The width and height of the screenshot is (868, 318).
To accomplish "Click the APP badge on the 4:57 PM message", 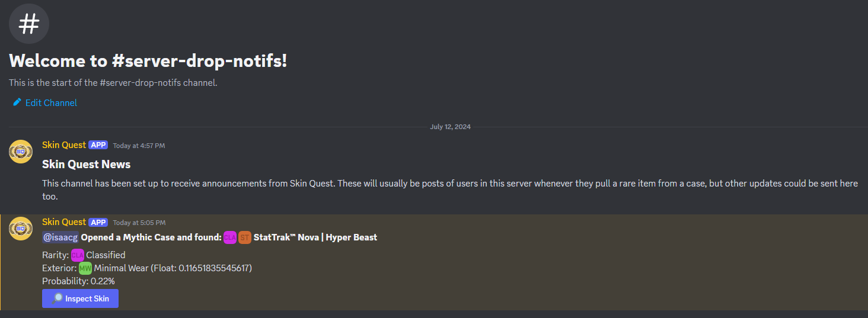I will [98, 145].
